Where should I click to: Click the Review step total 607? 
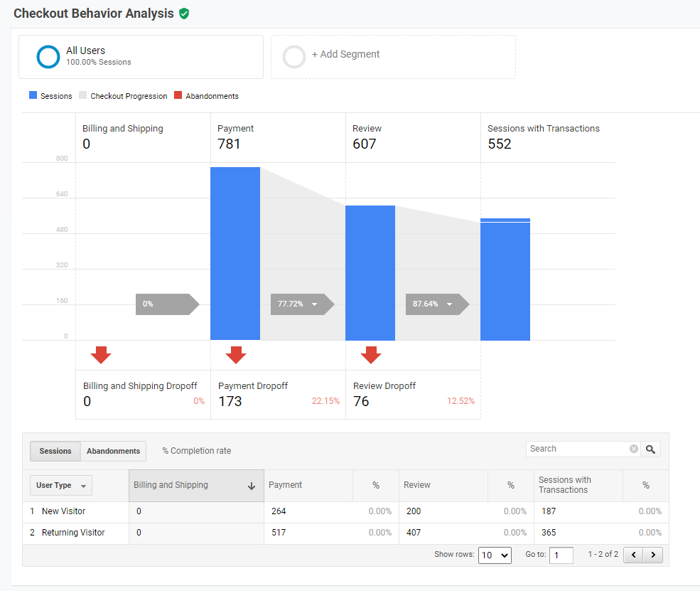[365, 144]
